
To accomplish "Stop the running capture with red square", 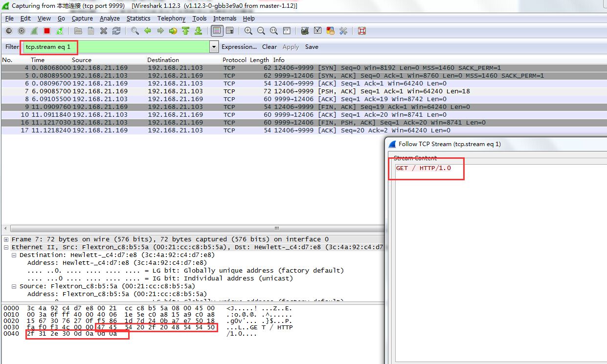I will point(47,31).
